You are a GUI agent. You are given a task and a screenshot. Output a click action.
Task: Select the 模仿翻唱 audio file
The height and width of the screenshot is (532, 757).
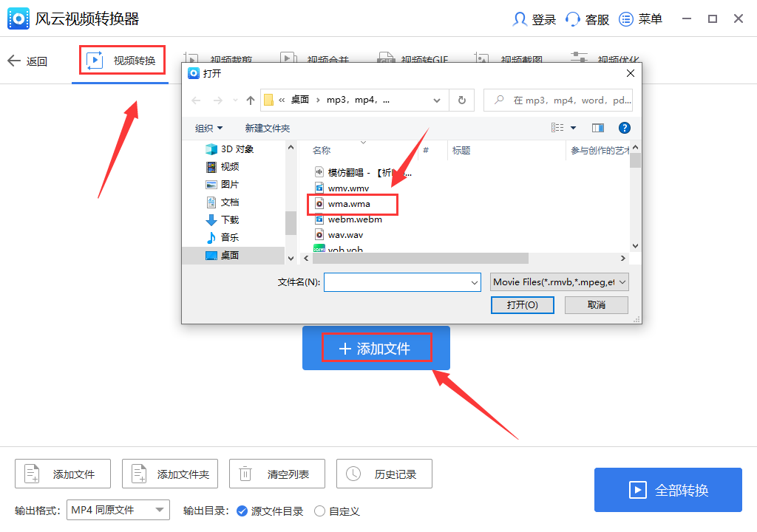coord(363,172)
